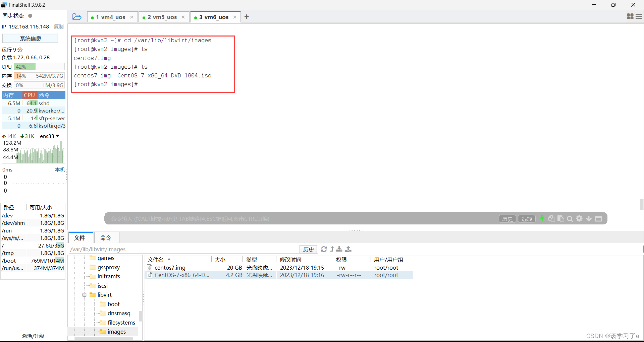Open the hamburger menu icon
This screenshot has width=644, height=342.
tap(639, 16)
